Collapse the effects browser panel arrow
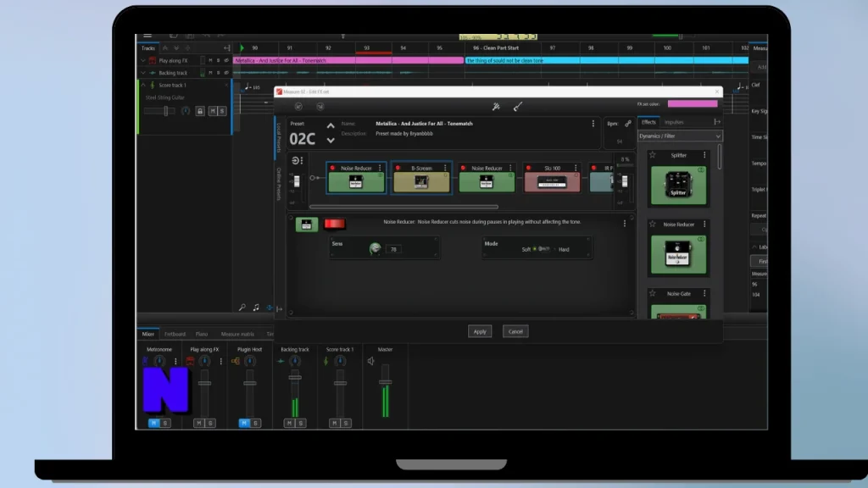This screenshot has height=488, width=868. [x=717, y=122]
